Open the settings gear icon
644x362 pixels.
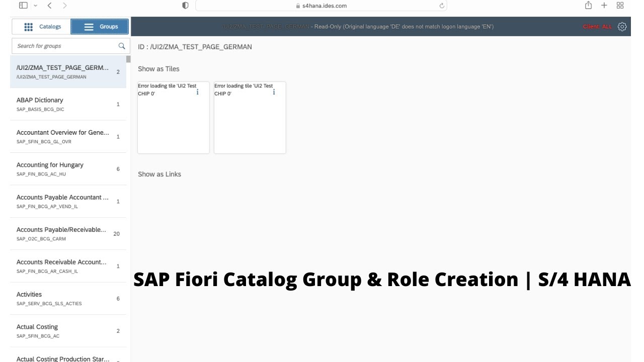tap(622, 27)
